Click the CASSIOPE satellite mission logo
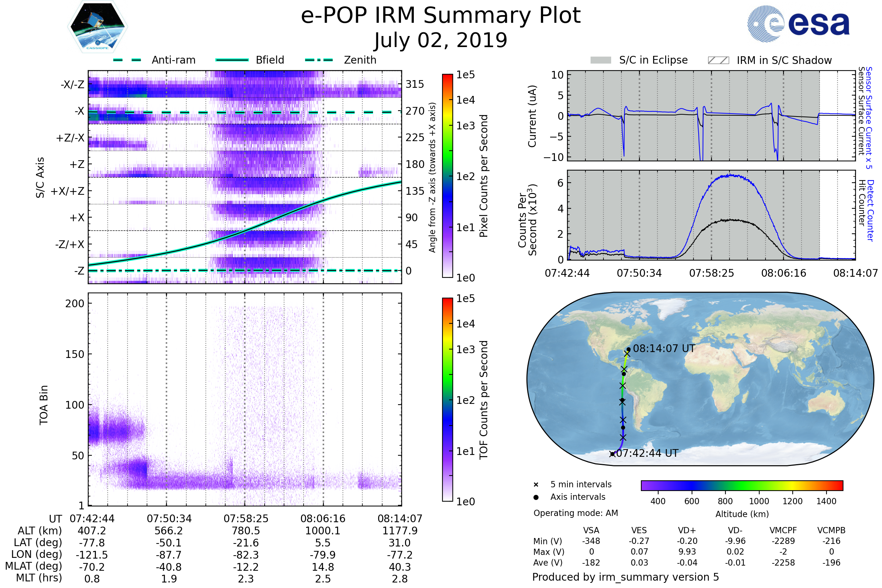Screen dimensions: 882x588 pos(97,27)
